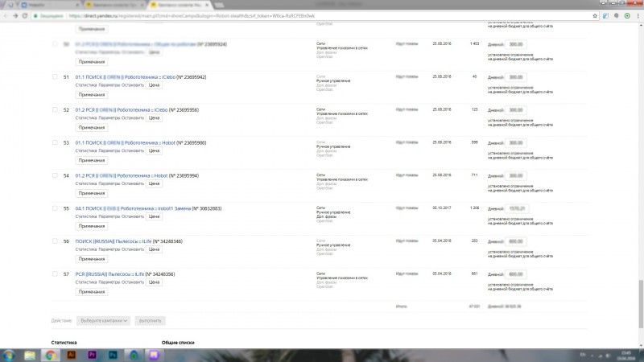Switch the keyboard language indicator
644x362 pixels.
click(x=582, y=355)
